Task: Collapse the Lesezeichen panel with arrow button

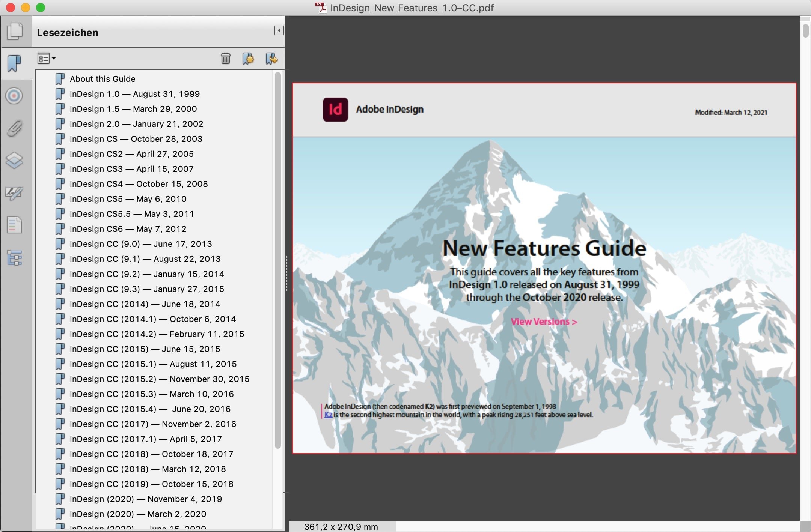Action: pos(279,30)
